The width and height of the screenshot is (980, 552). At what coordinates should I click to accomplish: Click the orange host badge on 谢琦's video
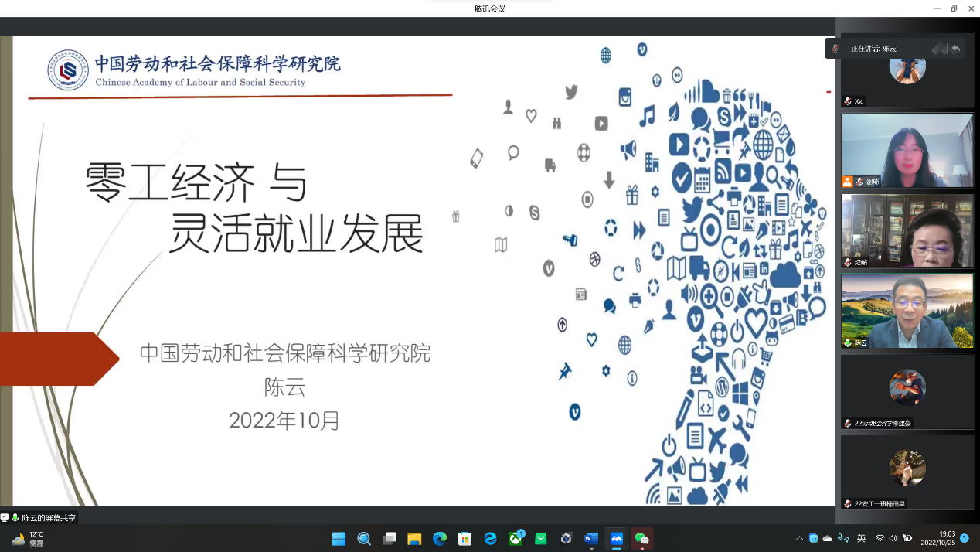[x=847, y=182]
